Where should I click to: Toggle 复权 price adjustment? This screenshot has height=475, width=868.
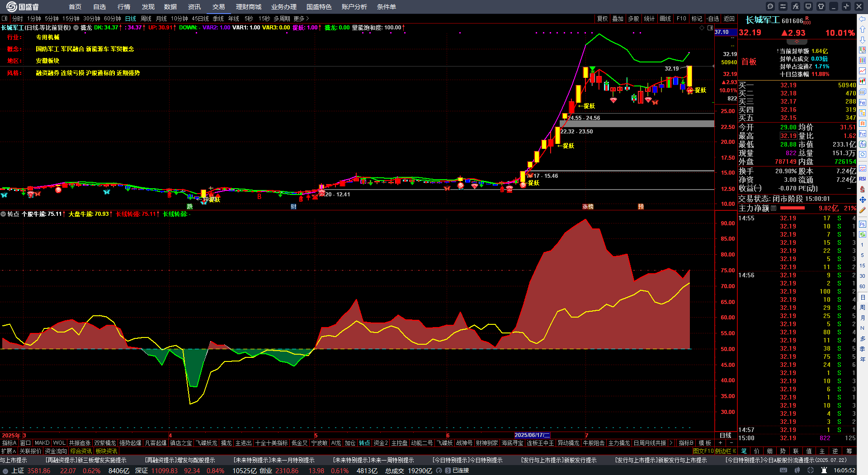tap(602, 19)
